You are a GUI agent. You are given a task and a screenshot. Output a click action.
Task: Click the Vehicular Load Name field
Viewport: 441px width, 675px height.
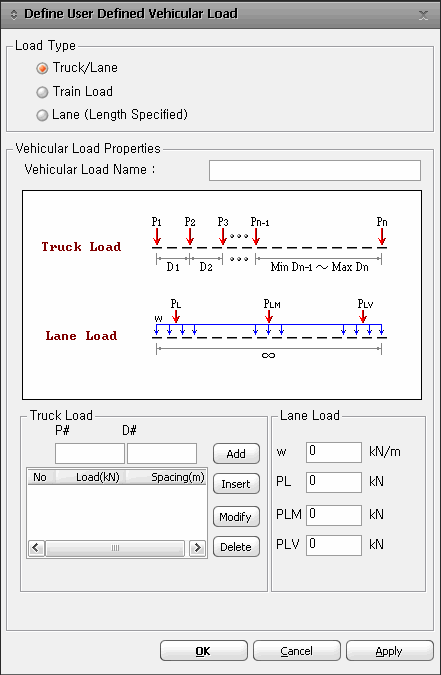[x=315, y=170]
